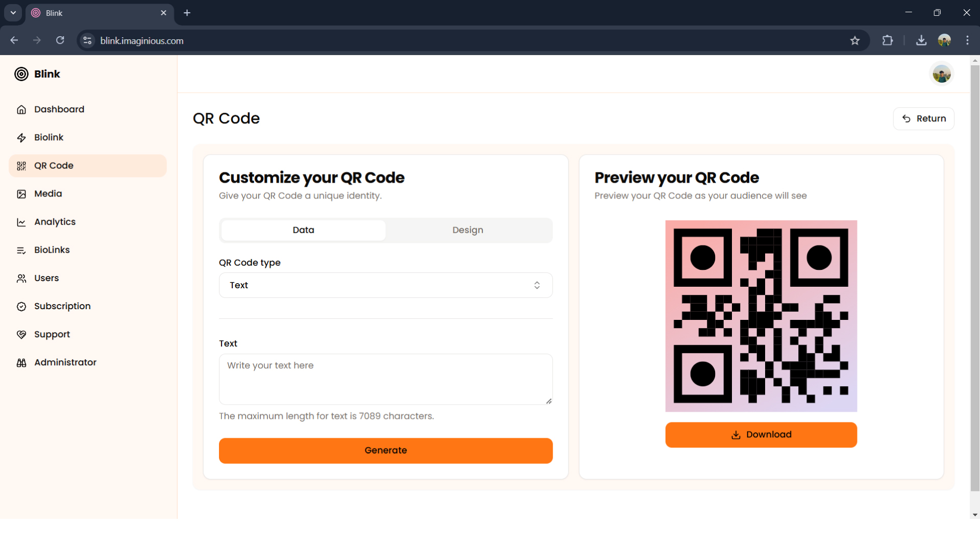This screenshot has width=980, height=551.
Task: Click the Download QR Code button
Action: click(x=761, y=435)
